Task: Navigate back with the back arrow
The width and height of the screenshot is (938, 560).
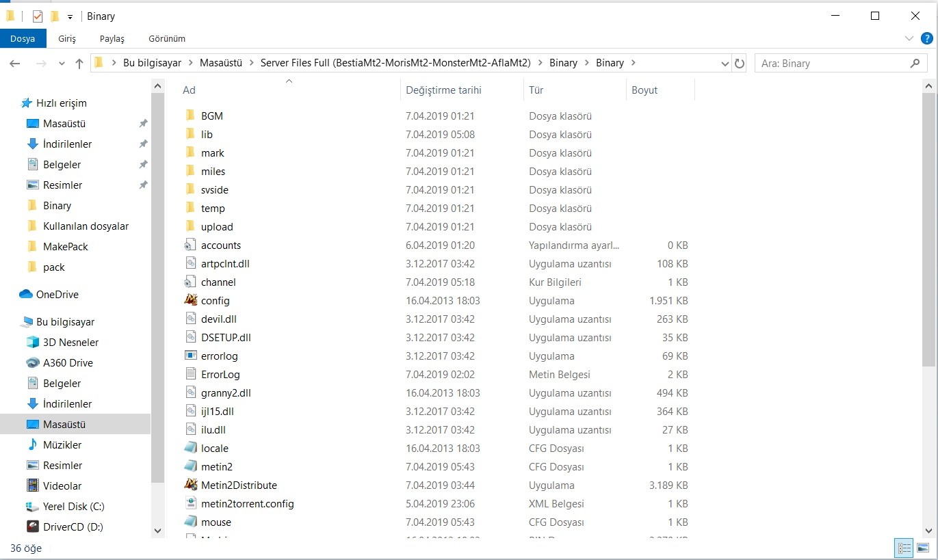Action: tap(14, 63)
